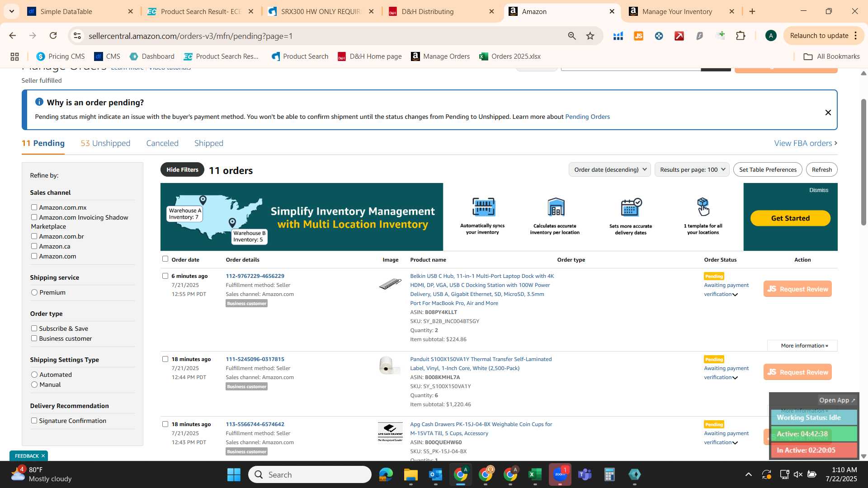
Task: Check Subscribe & Save order type
Action: 34,328
